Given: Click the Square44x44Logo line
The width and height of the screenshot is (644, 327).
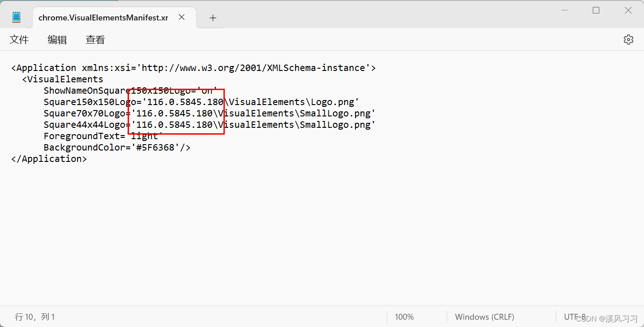Looking at the screenshot, I should pos(210,125).
